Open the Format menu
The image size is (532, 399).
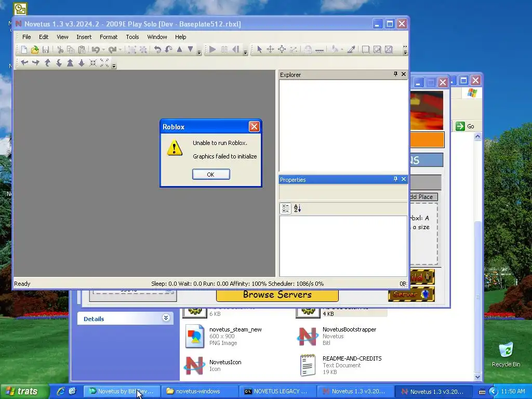click(109, 37)
